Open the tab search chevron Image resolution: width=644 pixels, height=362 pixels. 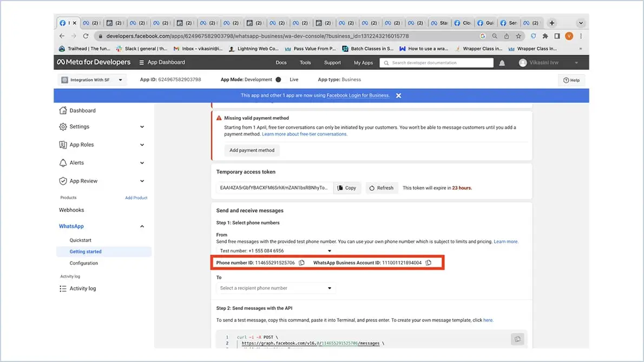[581, 23]
